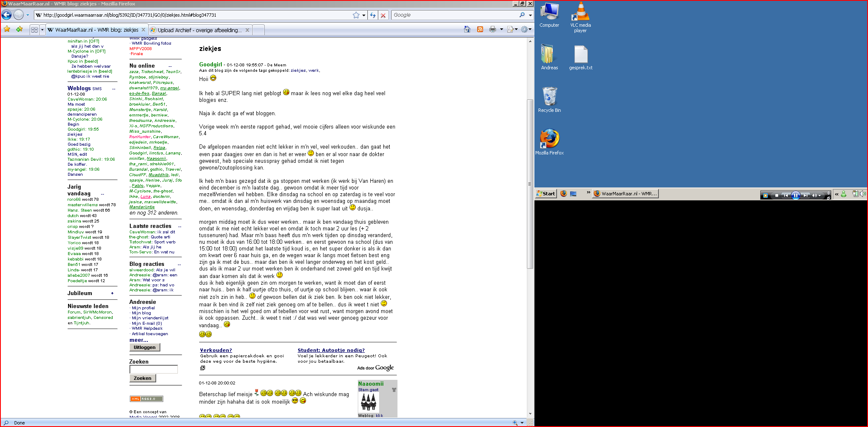This screenshot has width=868, height=427.
Task: Bookmark the page using the address bar star
Action: (x=356, y=15)
